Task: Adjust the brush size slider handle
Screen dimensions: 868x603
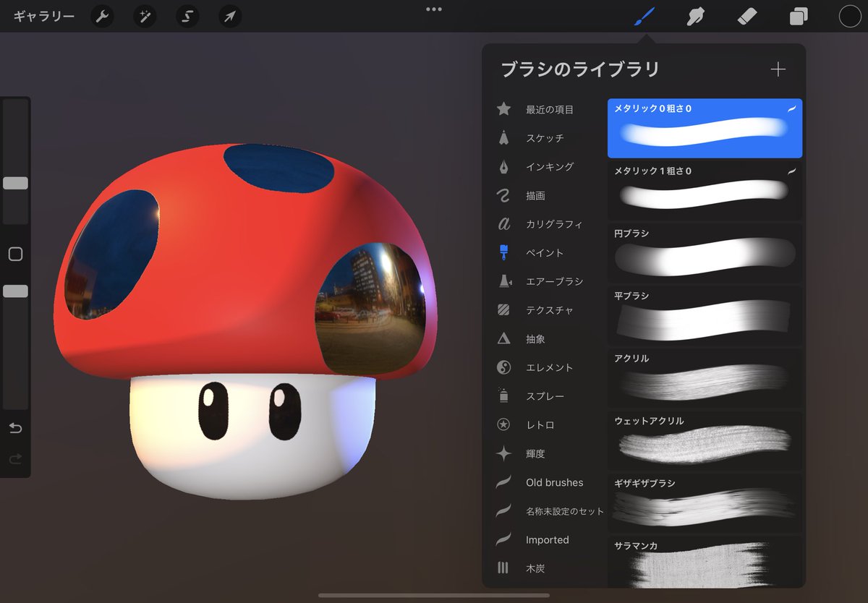Action: pos(15,184)
